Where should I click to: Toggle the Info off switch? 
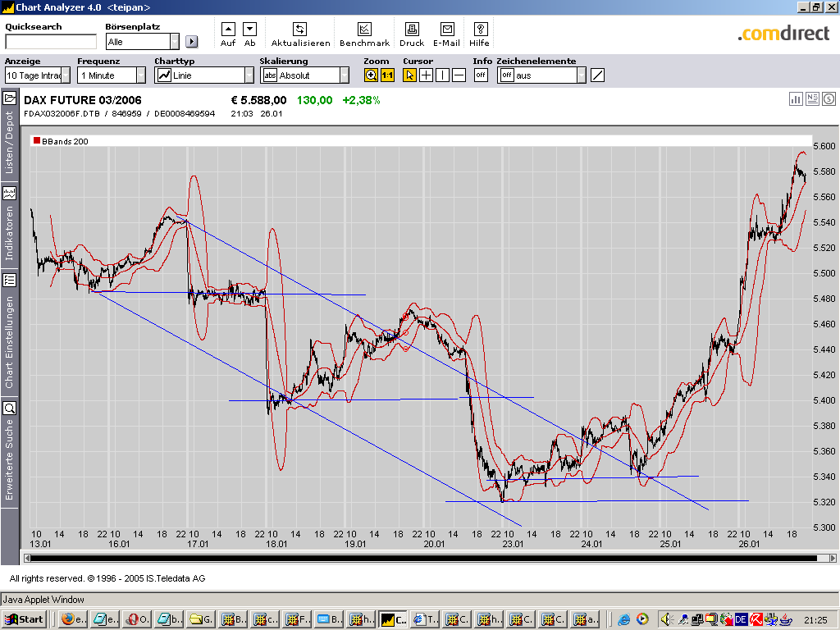point(481,75)
